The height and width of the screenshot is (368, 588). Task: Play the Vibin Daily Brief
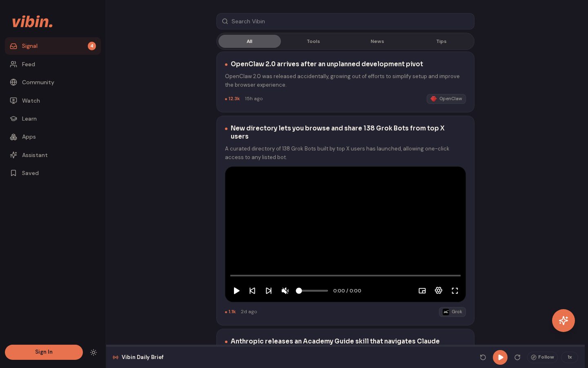500,357
